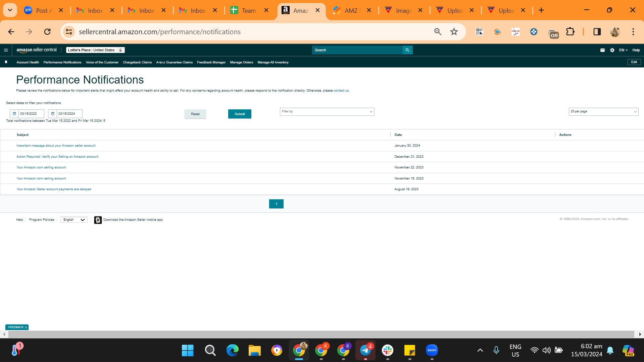
Task: Open the start date calendar picker icon
Action: [x=14, y=114]
